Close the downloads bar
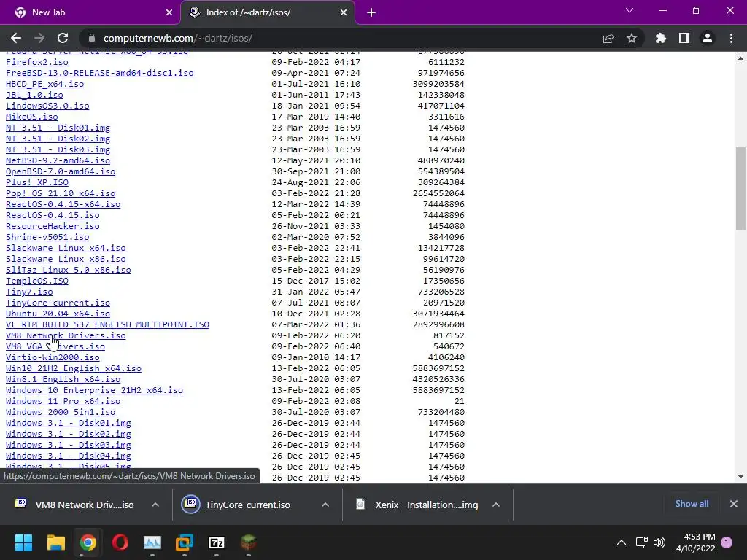This screenshot has width=747, height=560. [734, 504]
